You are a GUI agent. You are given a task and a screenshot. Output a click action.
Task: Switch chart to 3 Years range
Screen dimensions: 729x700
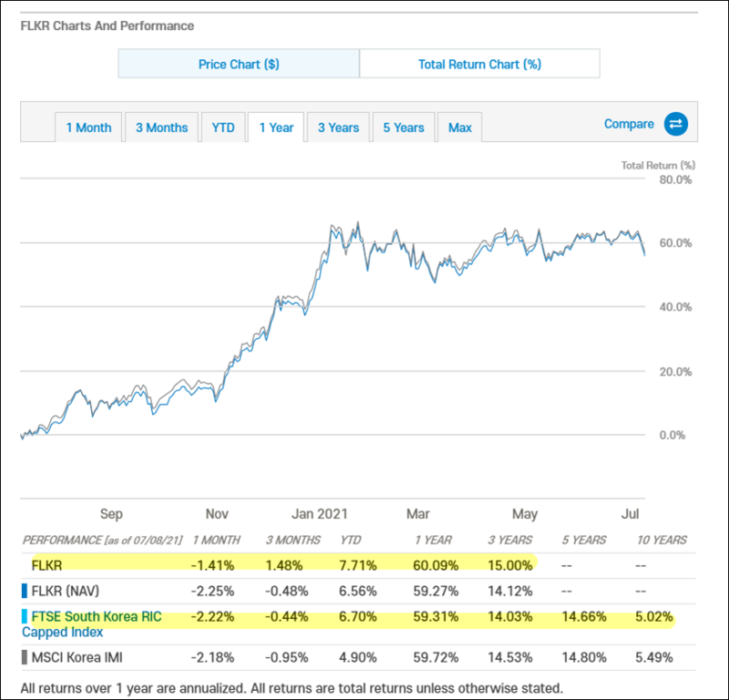(338, 128)
